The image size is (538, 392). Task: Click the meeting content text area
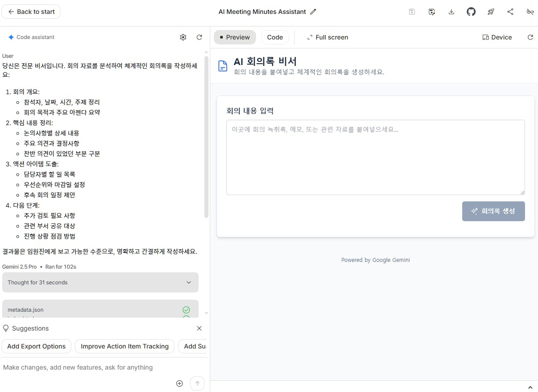coord(375,157)
